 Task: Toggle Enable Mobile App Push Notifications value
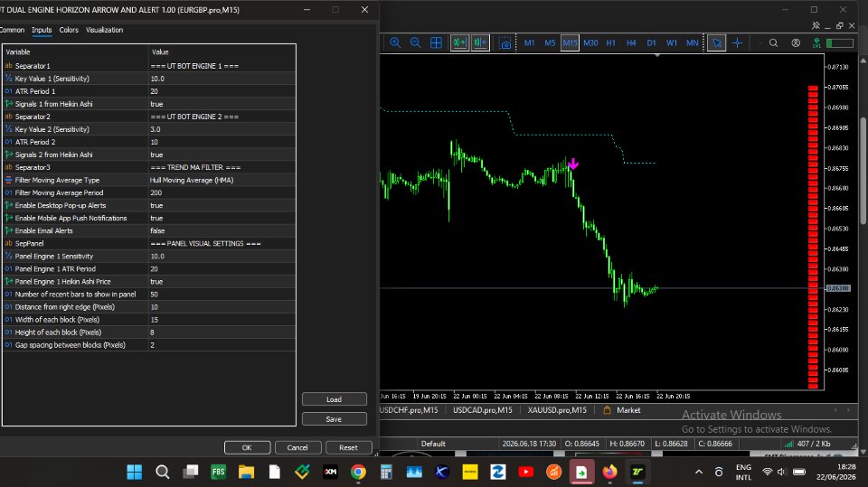pos(222,218)
